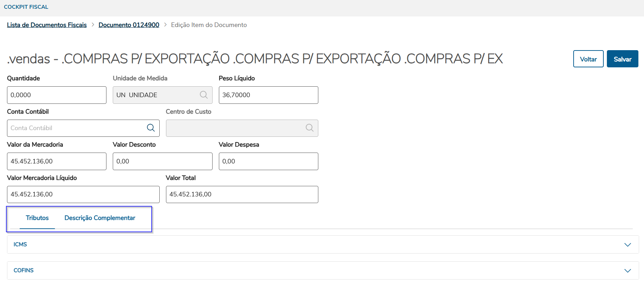644x282 pixels.
Task: Focus the Peso Líquido field
Action: [268, 95]
